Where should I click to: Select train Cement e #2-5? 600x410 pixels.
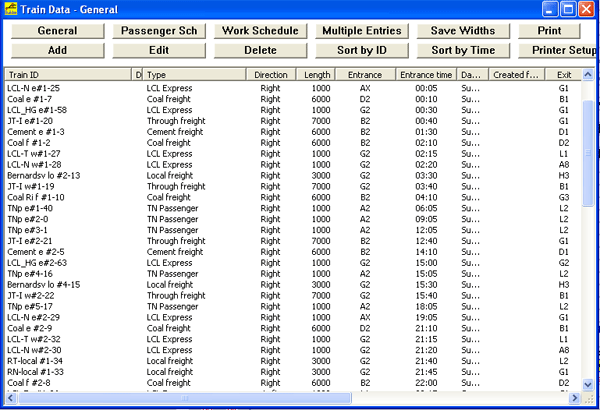36,252
